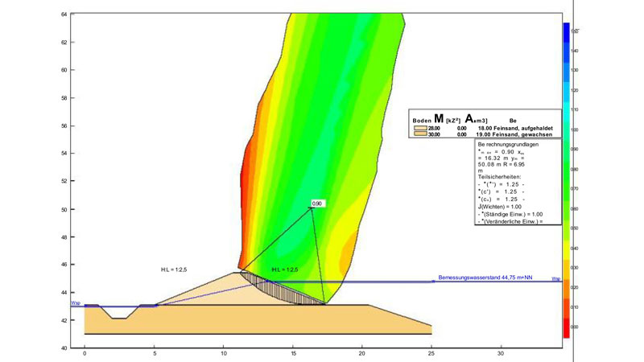
Task: Click the 30 tick on horizontal axis
Action: tap(501, 352)
